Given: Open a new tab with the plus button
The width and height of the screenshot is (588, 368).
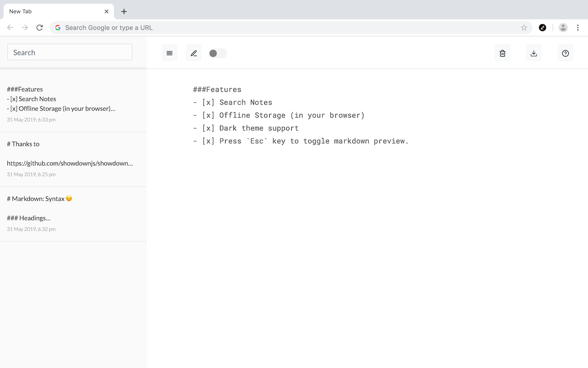Looking at the screenshot, I should pos(124,11).
